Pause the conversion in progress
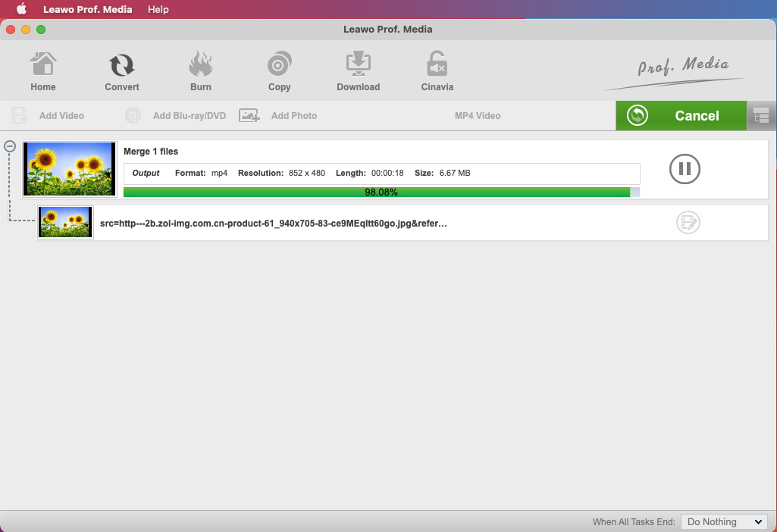 coord(685,169)
